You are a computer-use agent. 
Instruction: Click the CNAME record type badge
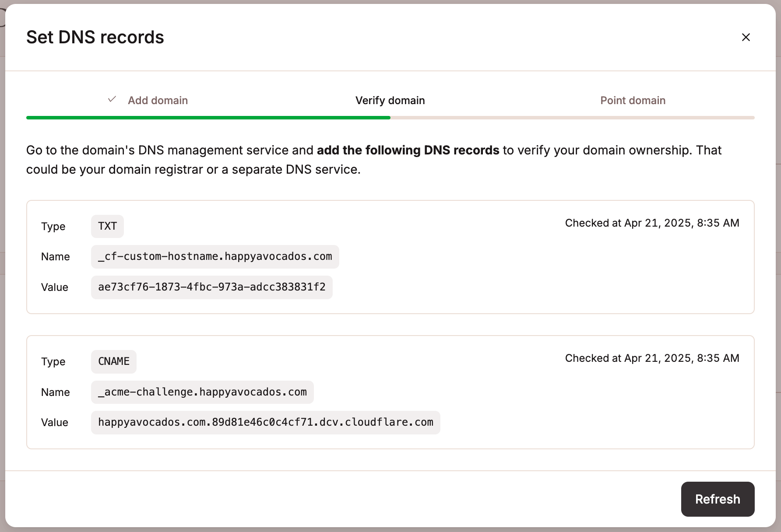[x=113, y=361]
